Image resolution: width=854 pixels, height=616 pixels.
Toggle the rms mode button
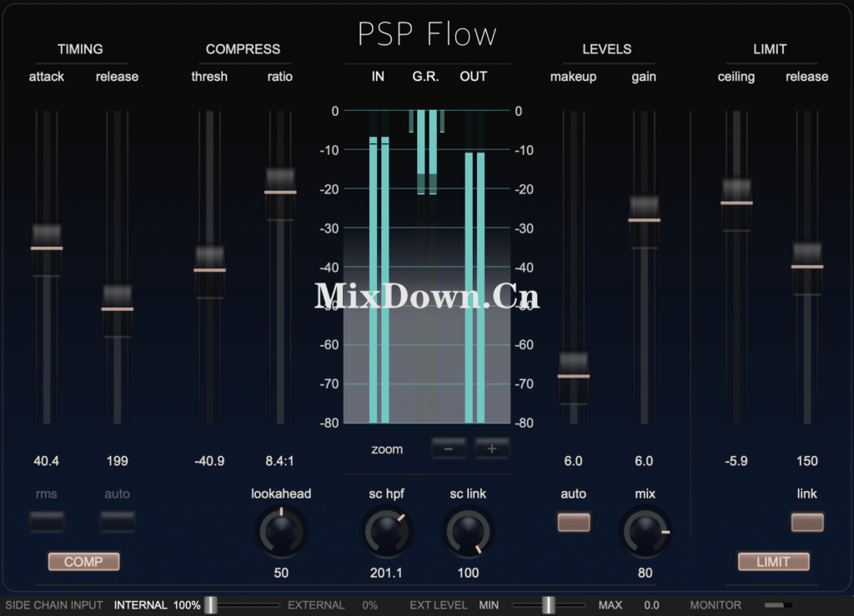47,521
